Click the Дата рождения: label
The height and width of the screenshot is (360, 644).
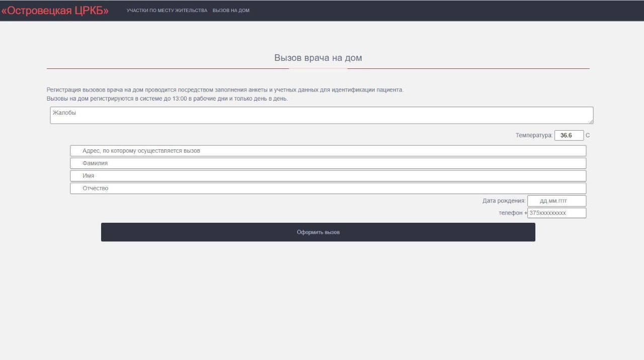(504, 201)
